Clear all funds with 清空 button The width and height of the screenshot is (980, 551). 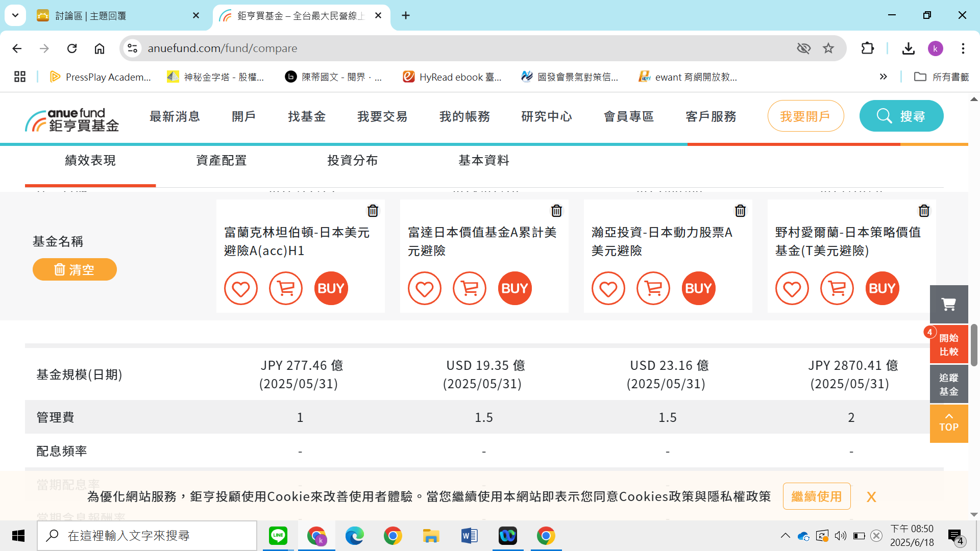pyautogui.click(x=75, y=269)
